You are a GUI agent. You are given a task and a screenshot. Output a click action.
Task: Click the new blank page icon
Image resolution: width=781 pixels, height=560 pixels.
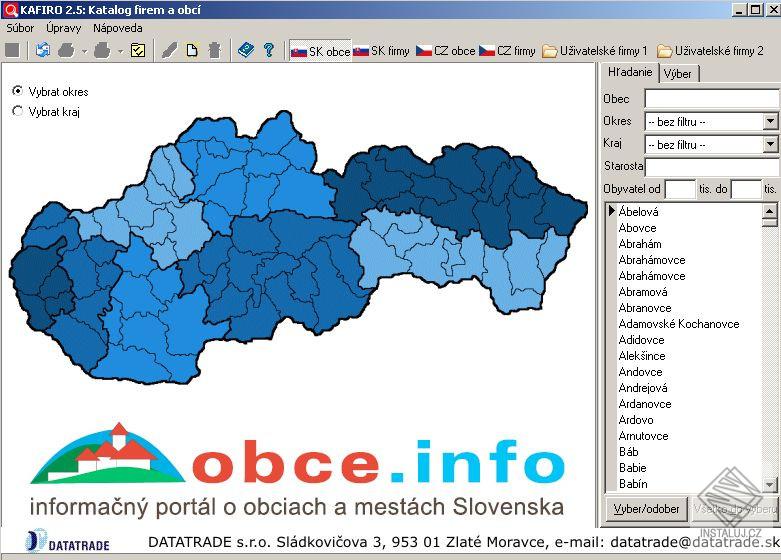[192, 50]
